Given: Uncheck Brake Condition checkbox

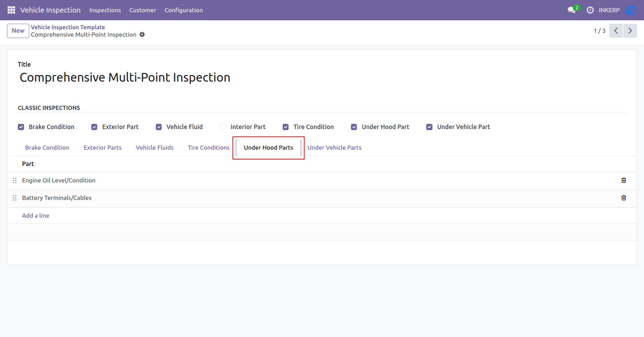Looking at the screenshot, I should click(21, 127).
